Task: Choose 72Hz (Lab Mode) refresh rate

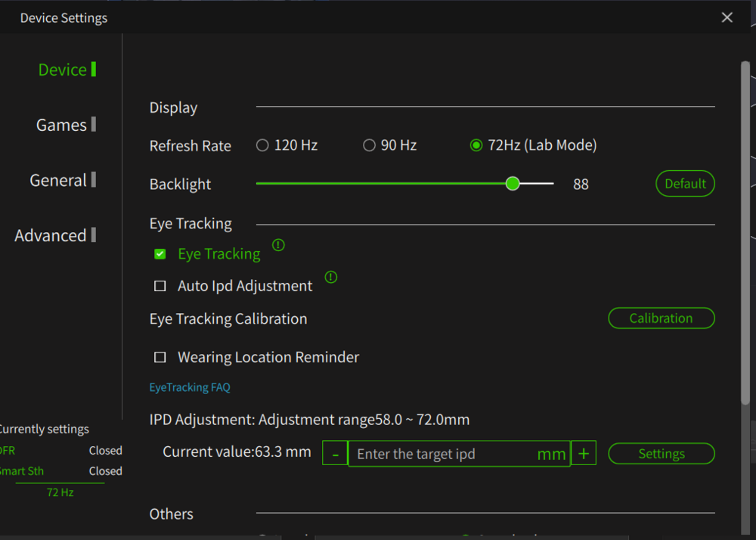Action: pos(476,145)
